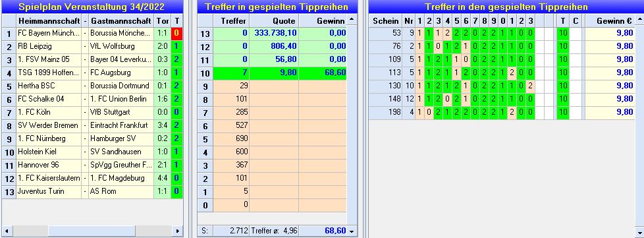The width and height of the screenshot is (644, 238).
Task: Click the Schein column header
Action: (385, 20)
